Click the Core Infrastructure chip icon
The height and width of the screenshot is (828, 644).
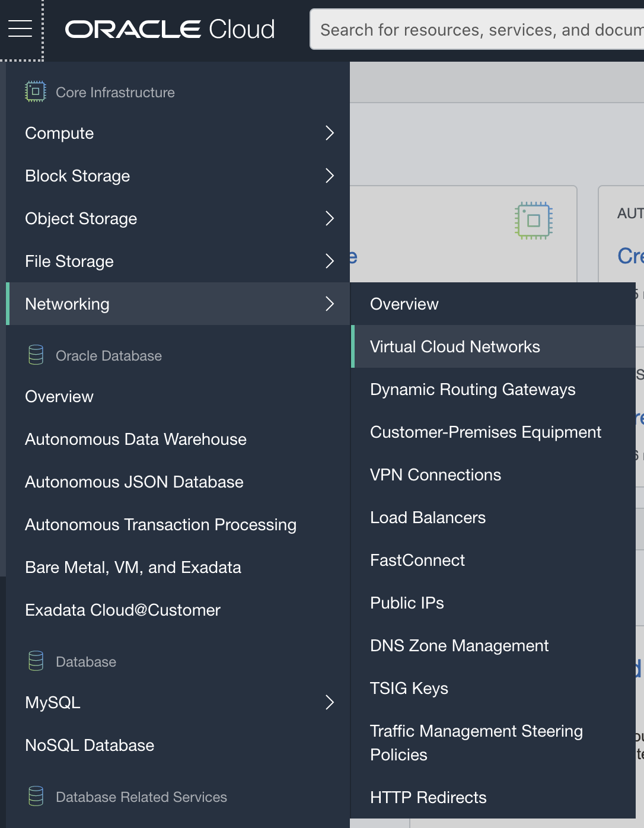36,92
